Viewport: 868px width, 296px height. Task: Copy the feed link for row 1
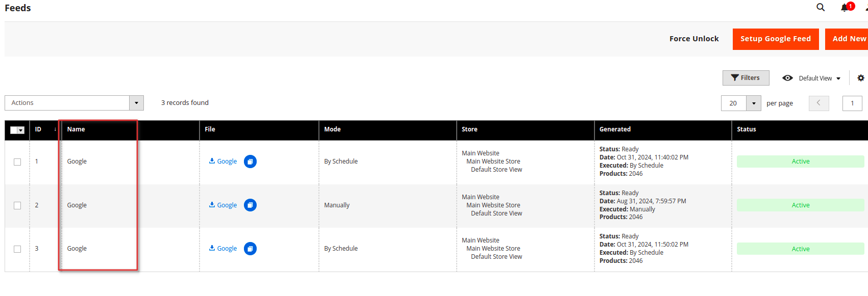[x=250, y=162]
